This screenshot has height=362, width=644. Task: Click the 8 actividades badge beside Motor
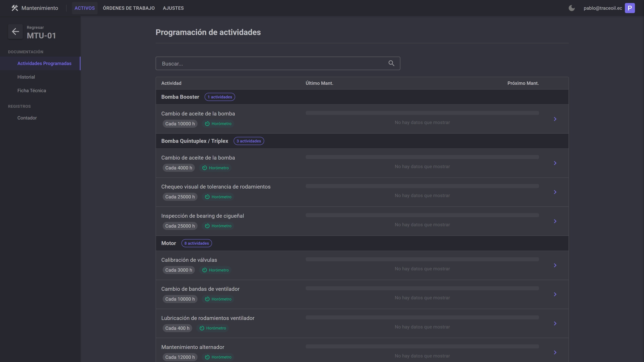(x=197, y=243)
